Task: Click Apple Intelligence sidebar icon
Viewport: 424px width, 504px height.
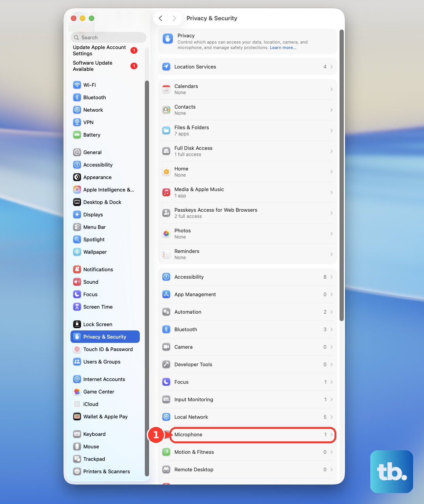Action: [x=77, y=190]
